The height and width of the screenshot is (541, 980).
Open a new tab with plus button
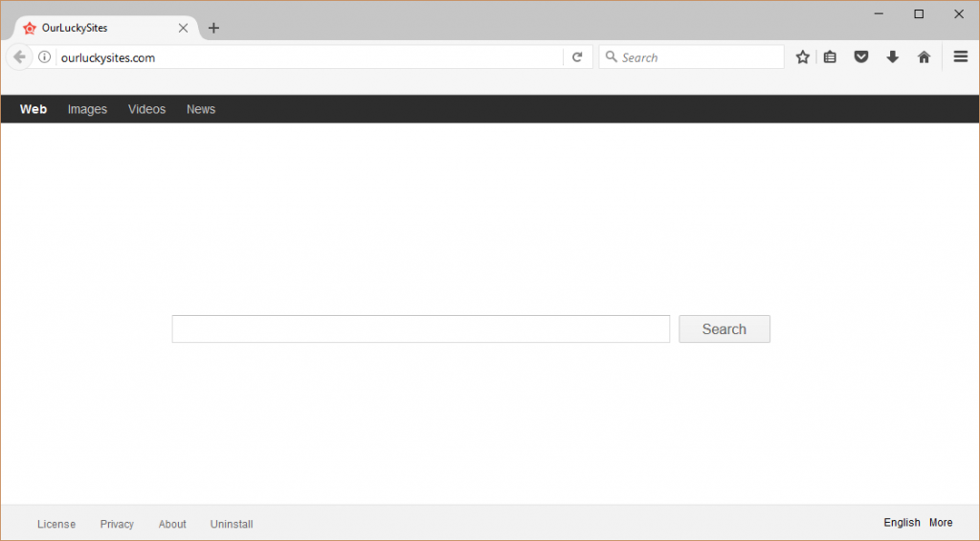(213, 28)
